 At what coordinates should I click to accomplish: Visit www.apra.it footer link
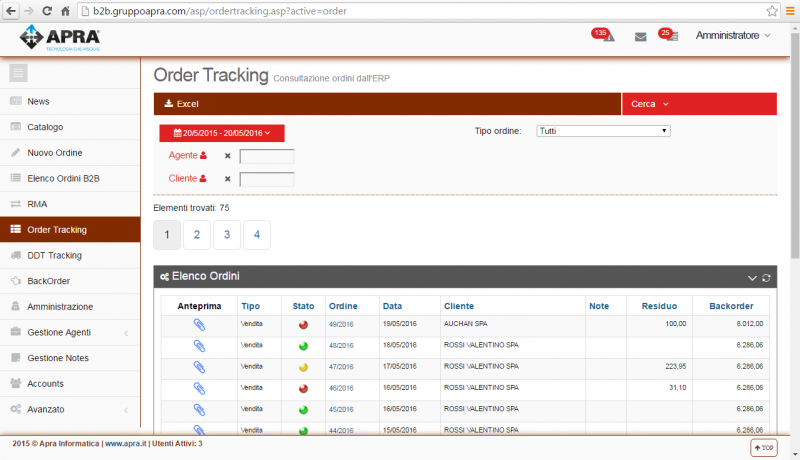(126, 444)
